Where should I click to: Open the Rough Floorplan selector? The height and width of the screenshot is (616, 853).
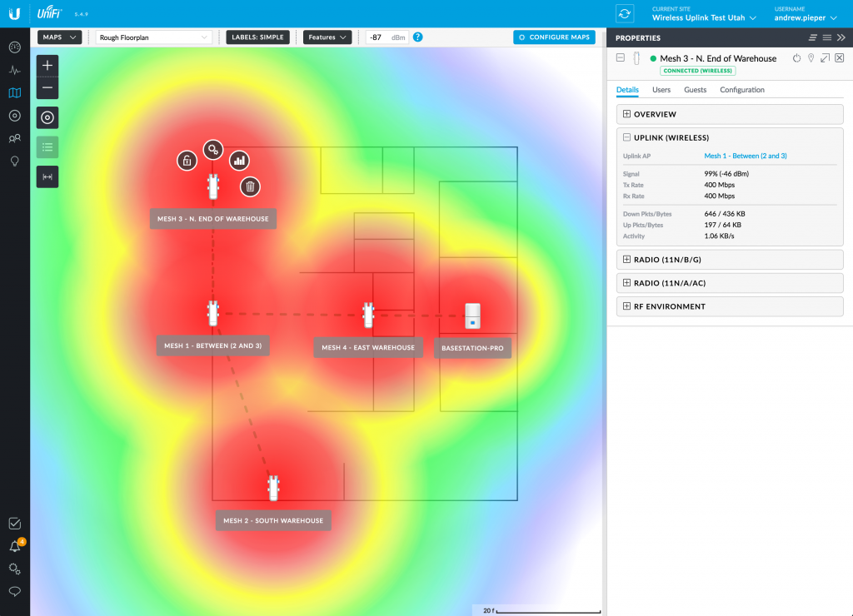point(155,37)
